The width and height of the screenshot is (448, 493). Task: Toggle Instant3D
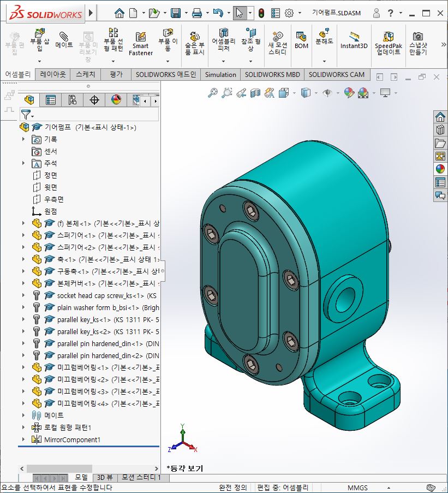point(354,40)
